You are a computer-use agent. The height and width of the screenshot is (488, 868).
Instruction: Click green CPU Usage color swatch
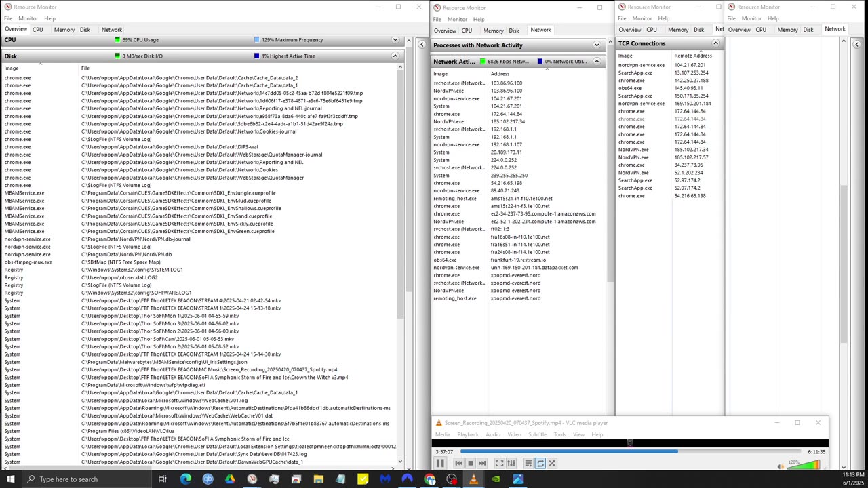[x=117, y=40]
